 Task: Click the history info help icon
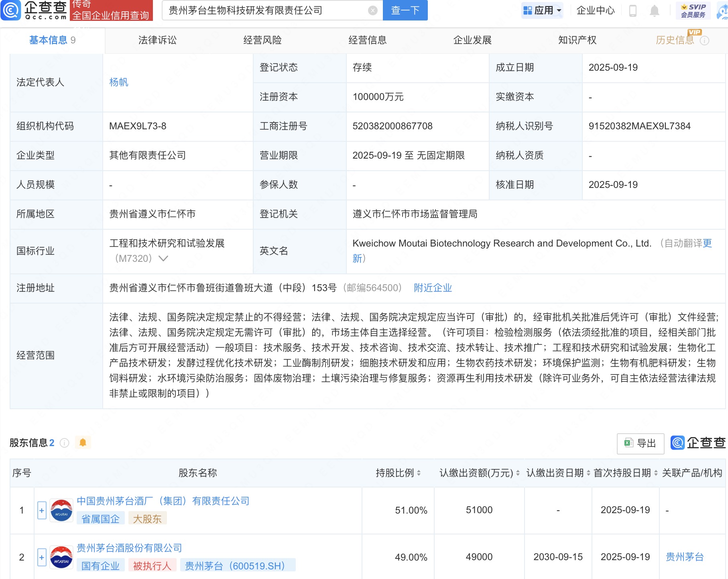click(x=705, y=41)
